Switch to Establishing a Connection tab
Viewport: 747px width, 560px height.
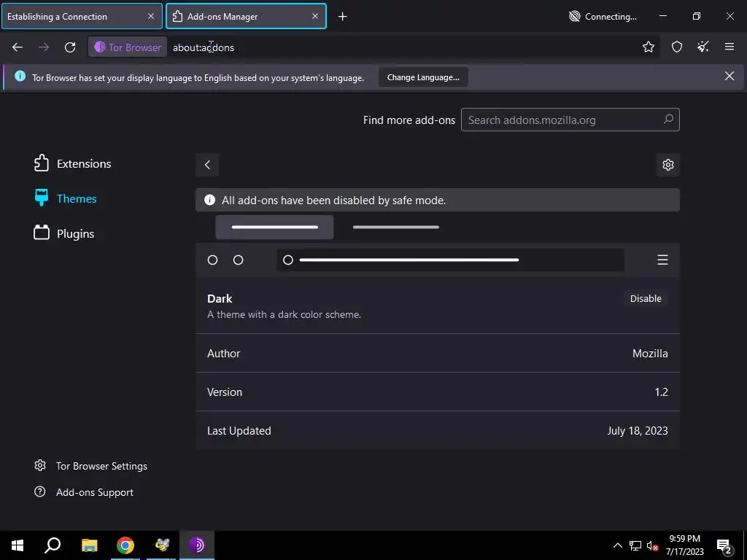click(x=82, y=16)
